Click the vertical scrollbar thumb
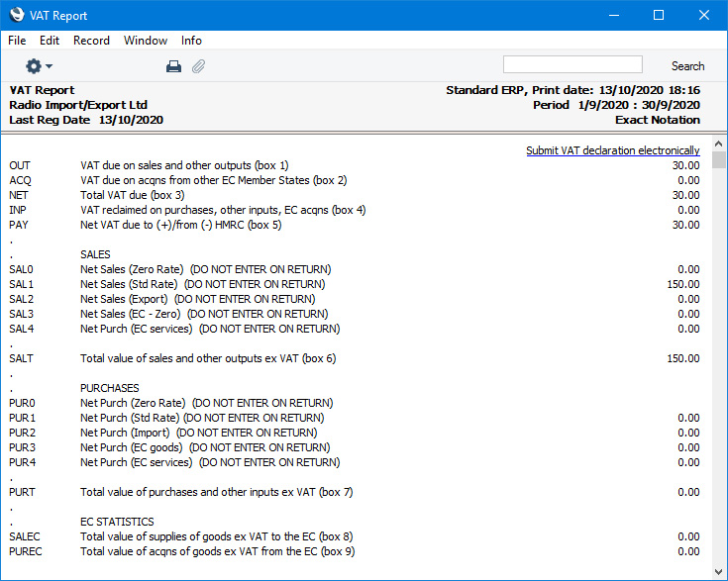 719,159
